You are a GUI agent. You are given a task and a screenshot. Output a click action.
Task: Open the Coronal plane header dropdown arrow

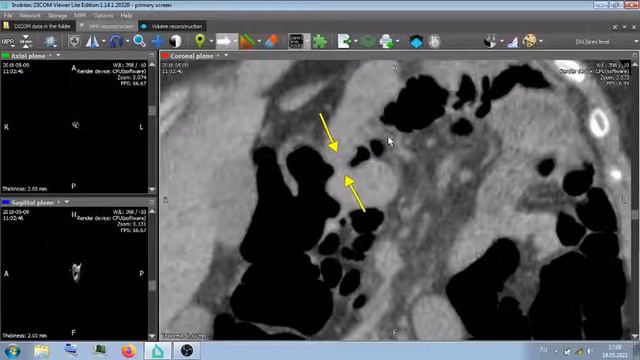coord(226,55)
